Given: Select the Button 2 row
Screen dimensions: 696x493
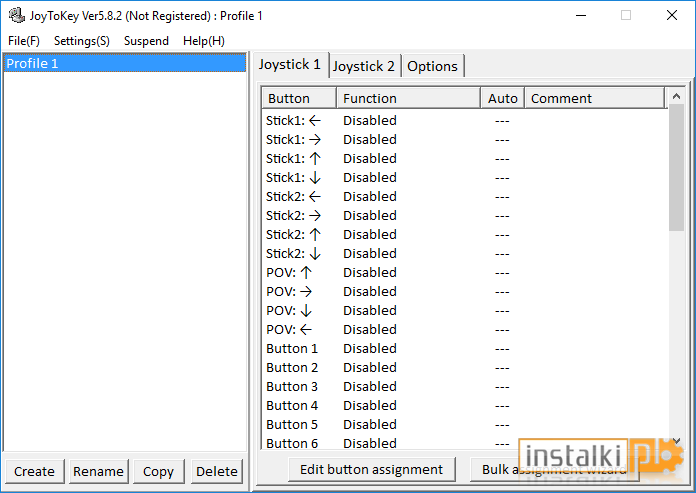Looking at the screenshot, I should tap(464, 367).
